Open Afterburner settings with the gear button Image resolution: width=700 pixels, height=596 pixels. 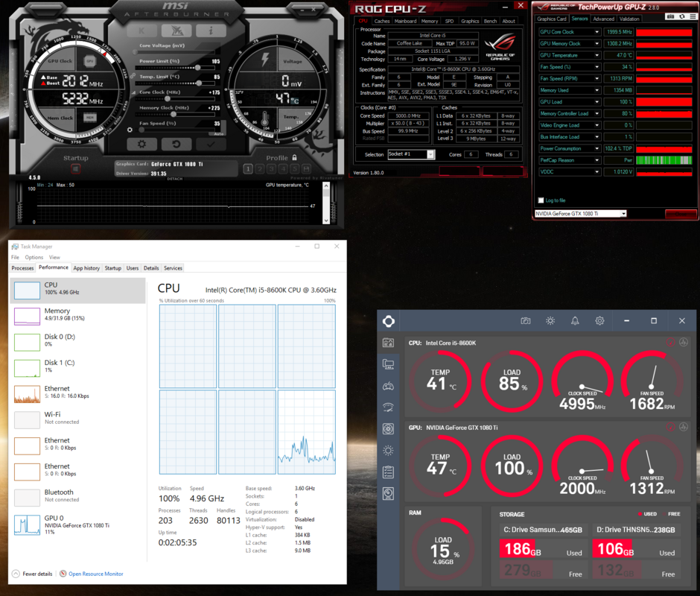[142, 144]
